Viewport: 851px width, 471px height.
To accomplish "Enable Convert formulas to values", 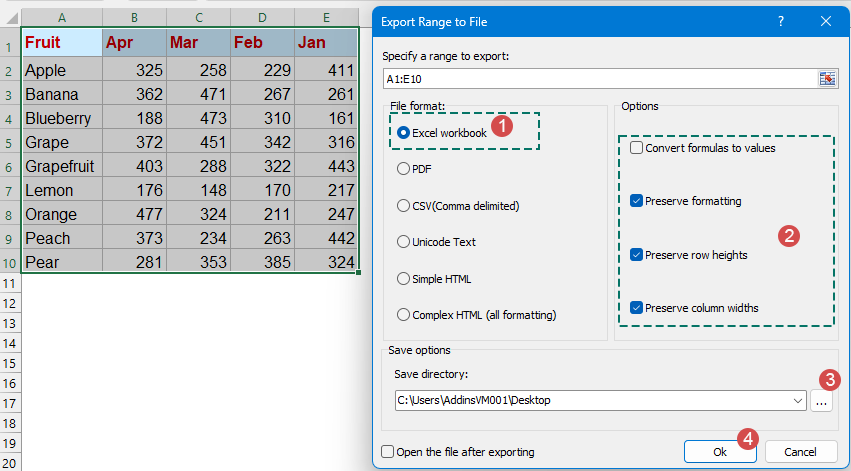I will [637, 148].
